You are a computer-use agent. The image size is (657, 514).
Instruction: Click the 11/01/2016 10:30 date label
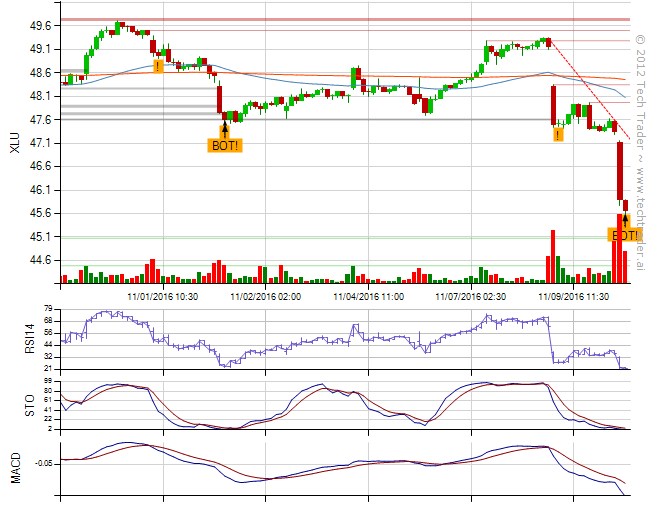pos(163,296)
